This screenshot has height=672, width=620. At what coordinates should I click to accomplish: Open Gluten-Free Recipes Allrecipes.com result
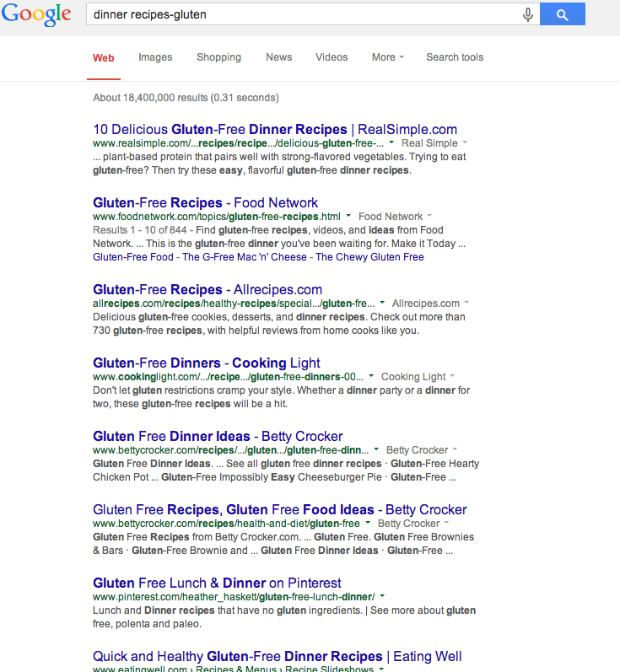(x=208, y=290)
